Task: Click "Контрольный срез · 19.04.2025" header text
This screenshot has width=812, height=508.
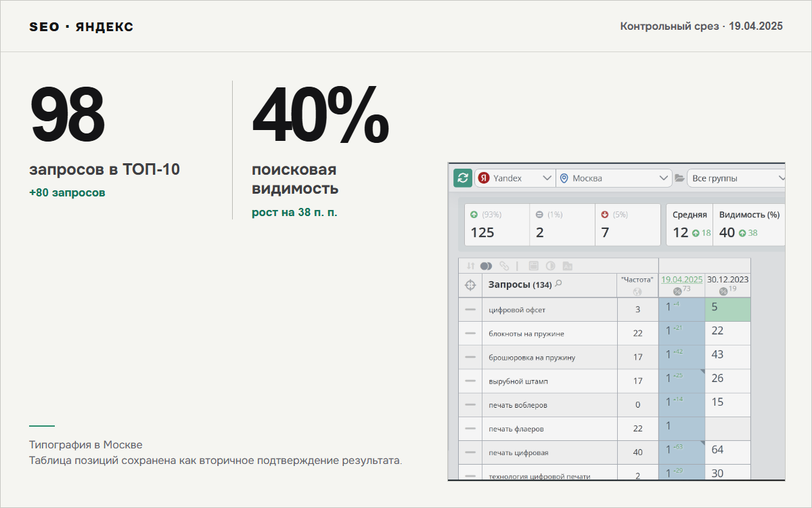Action: point(702,26)
